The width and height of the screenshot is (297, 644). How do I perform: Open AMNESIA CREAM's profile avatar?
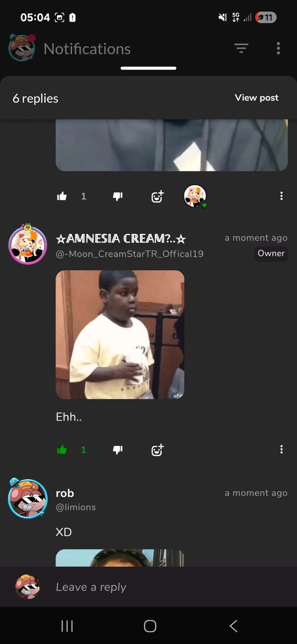tap(28, 245)
